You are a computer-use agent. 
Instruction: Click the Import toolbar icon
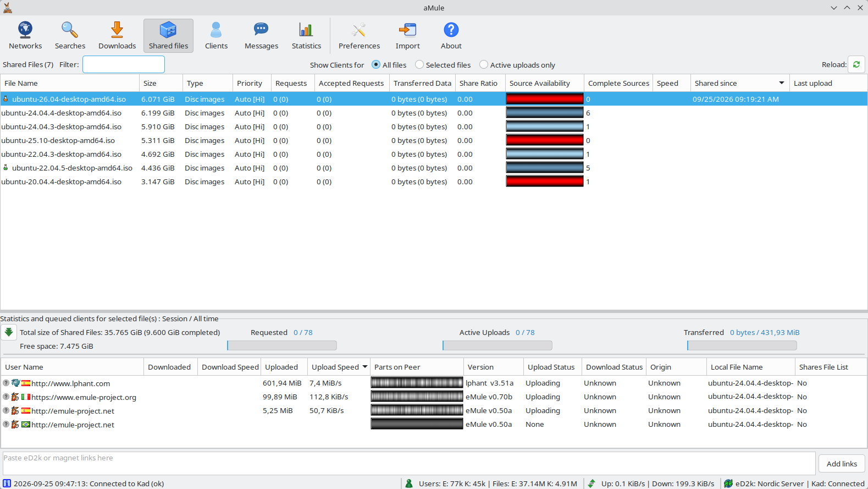pyautogui.click(x=407, y=36)
